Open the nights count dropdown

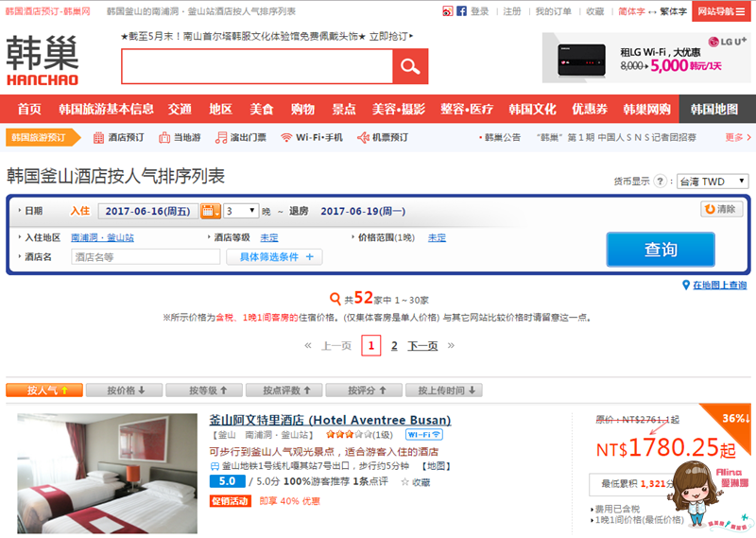click(241, 211)
